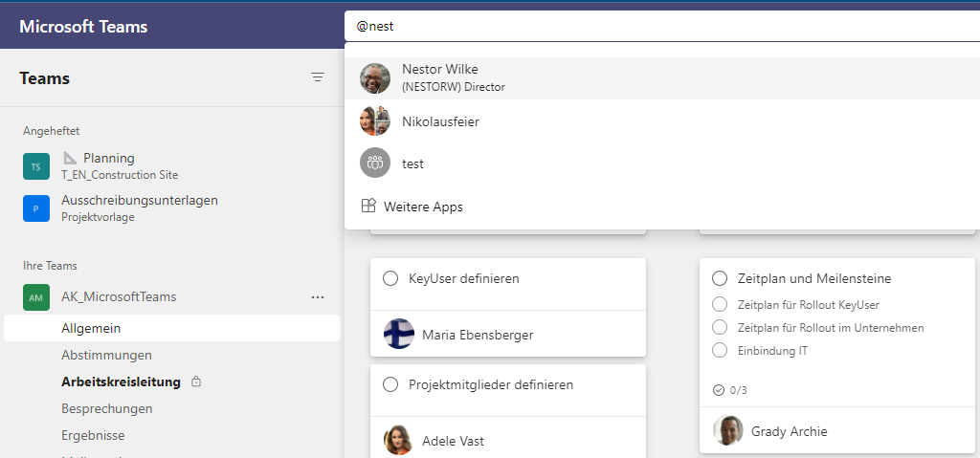
Task: Check off Projektmitglieder definieren task
Action: tap(390, 384)
